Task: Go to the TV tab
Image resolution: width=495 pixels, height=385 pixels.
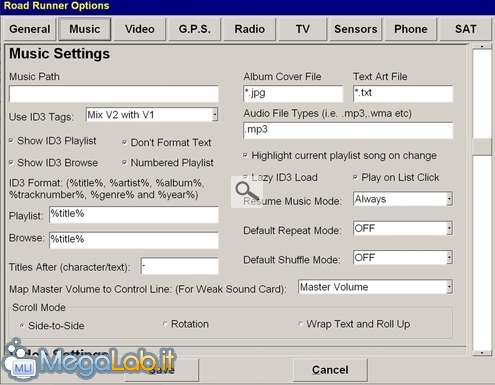Action: pyautogui.click(x=302, y=29)
